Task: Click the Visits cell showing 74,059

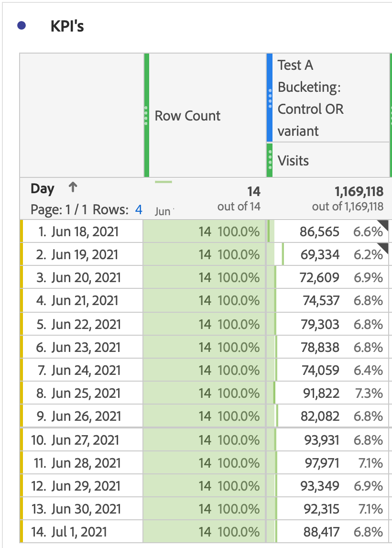Action: pyautogui.click(x=328, y=370)
